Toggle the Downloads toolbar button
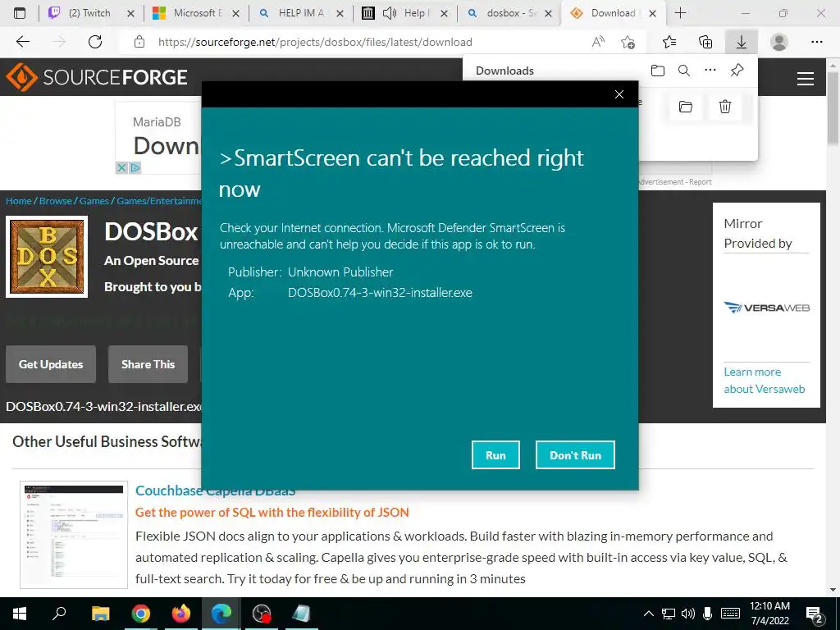 (742, 42)
